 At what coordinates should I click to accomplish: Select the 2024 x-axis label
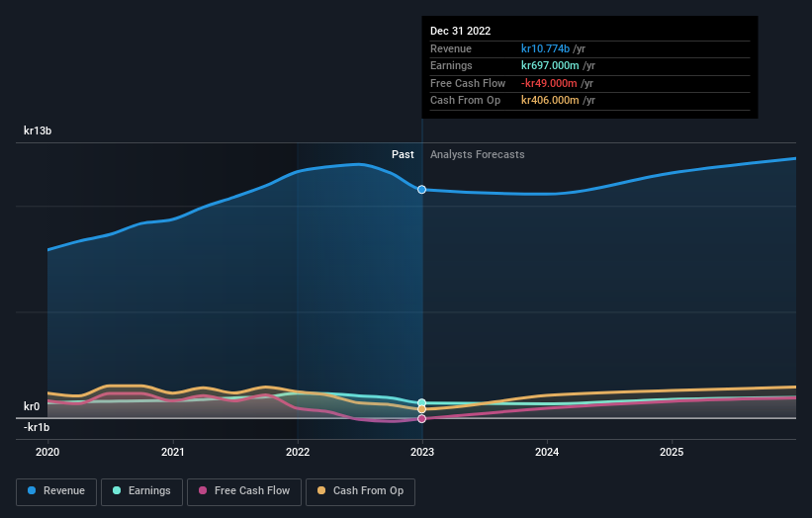(547, 452)
